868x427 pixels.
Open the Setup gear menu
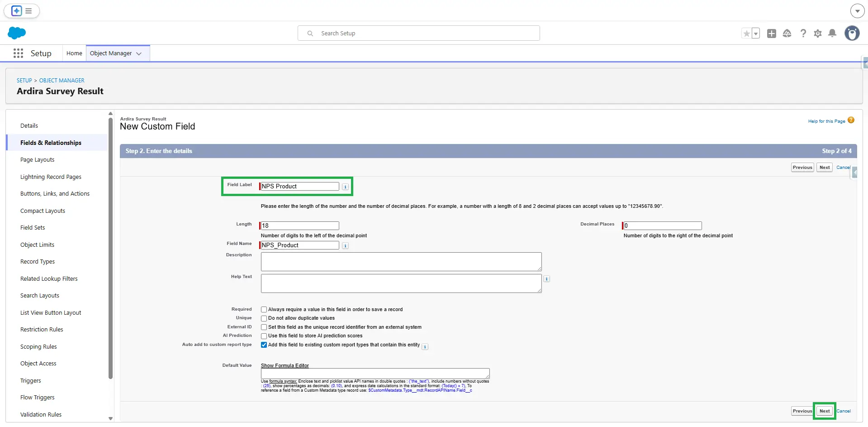[817, 34]
